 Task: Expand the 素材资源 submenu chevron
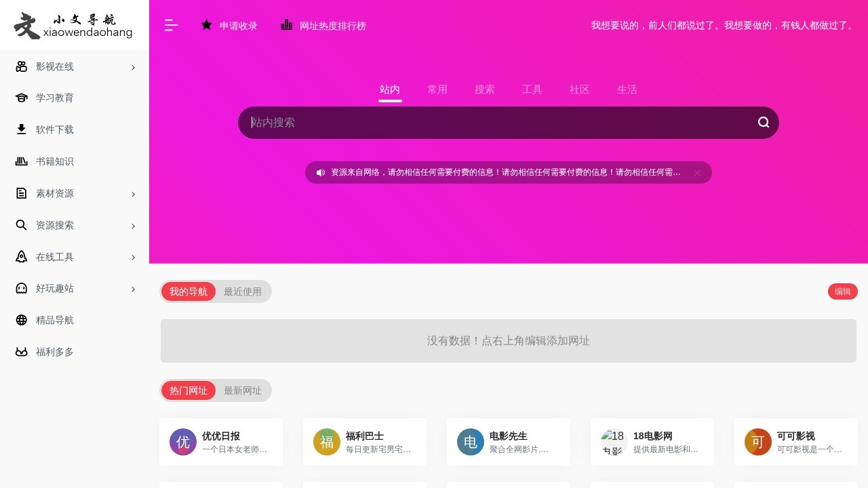[x=133, y=194]
